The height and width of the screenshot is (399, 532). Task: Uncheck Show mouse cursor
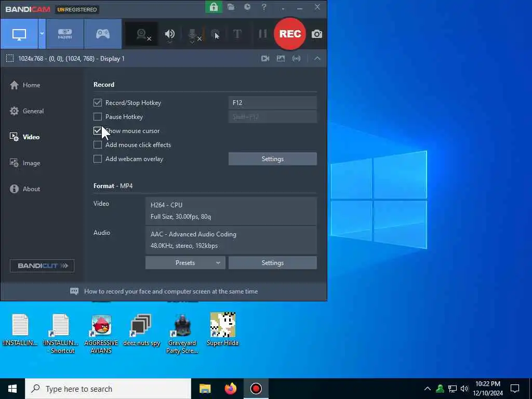[98, 130]
